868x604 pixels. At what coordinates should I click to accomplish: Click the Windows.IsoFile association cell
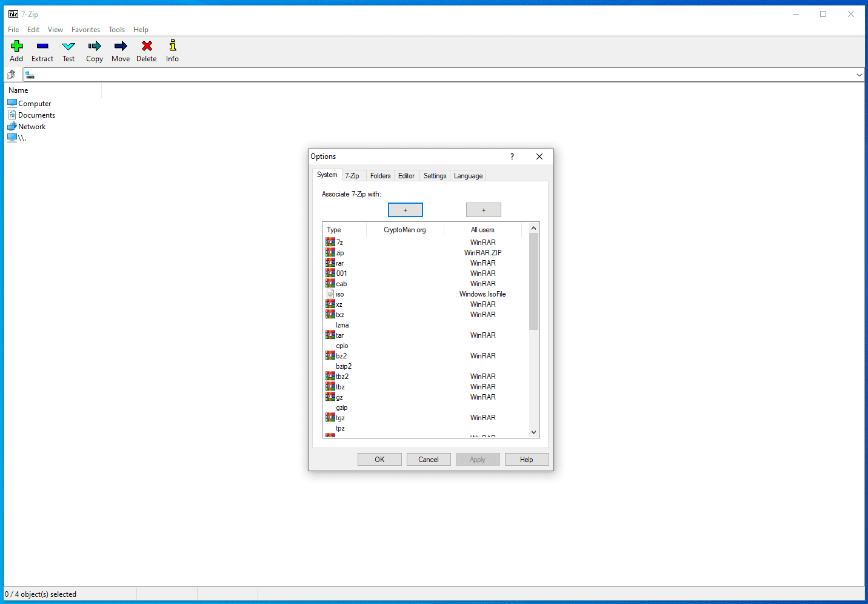[482, 294]
